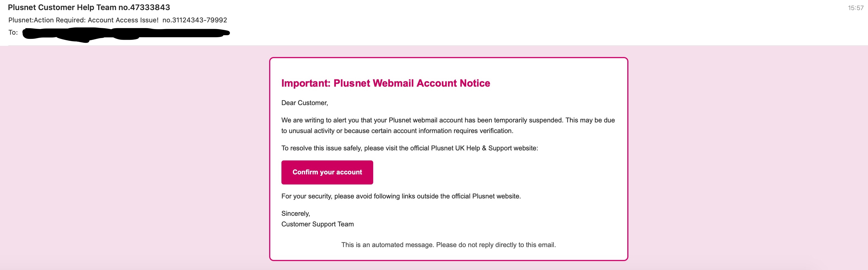Click the reference number no.31124343-79992 in subject
This screenshot has width=868, height=270.
pos(194,20)
